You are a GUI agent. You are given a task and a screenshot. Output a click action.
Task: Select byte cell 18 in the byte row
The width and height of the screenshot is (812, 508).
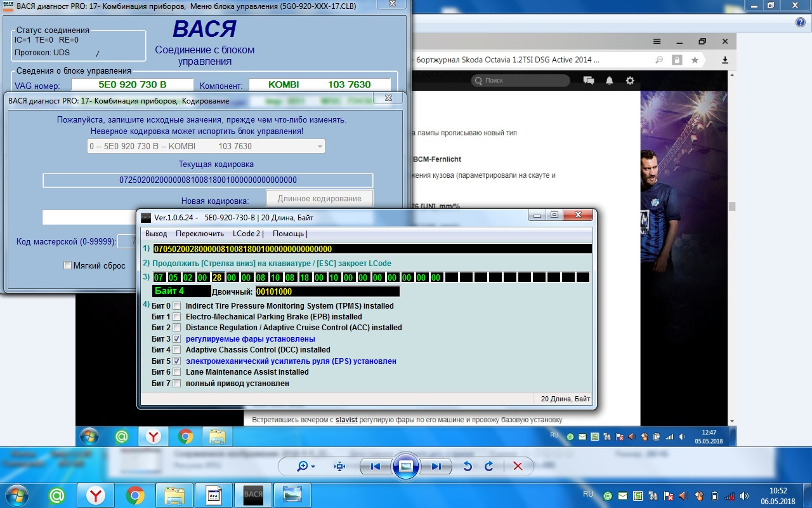[304, 277]
